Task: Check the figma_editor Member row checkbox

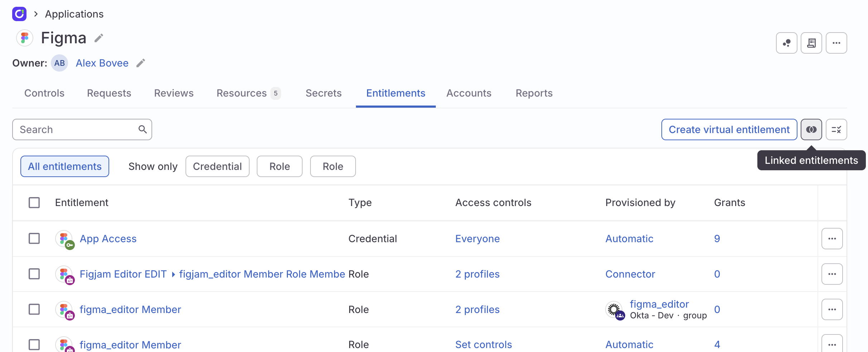Action: tap(34, 309)
